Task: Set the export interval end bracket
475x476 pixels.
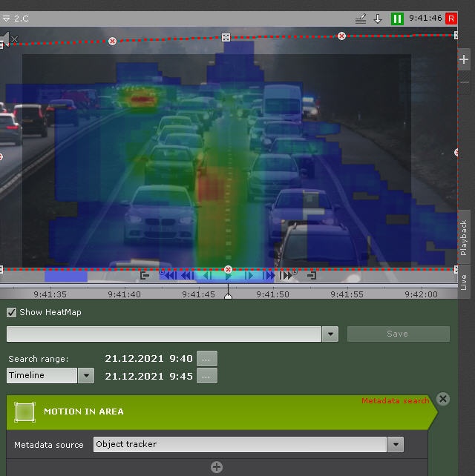Action: pos(312,276)
